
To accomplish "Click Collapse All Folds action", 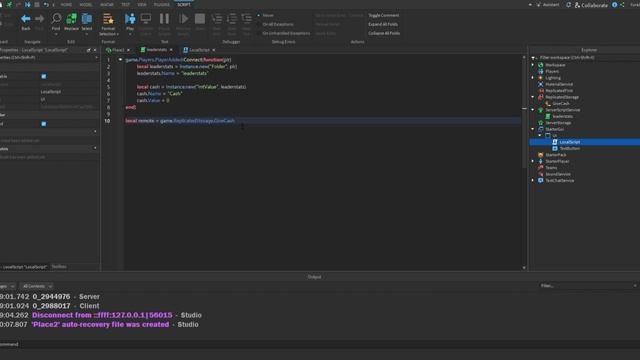I will (x=384, y=33).
